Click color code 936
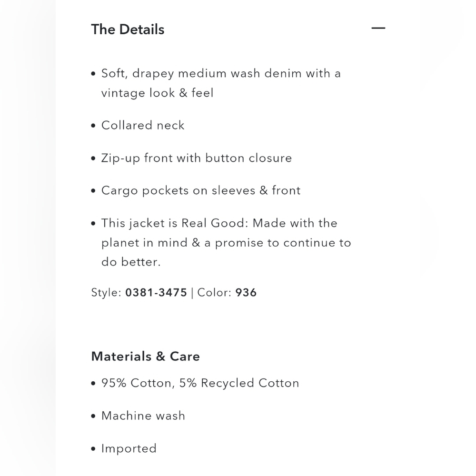The width and height of the screenshot is (476, 476). pyautogui.click(x=246, y=292)
